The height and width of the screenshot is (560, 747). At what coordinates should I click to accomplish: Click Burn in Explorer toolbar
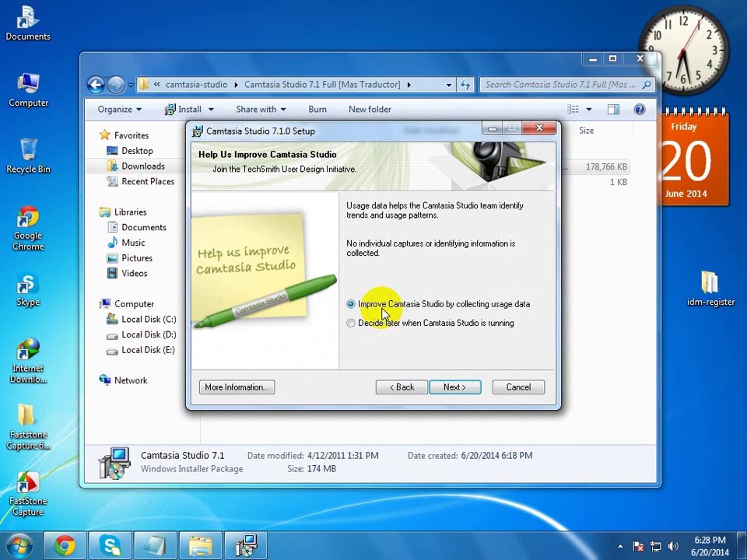click(317, 110)
